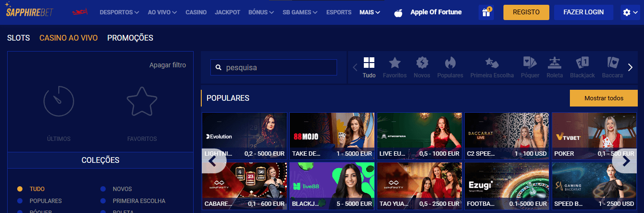Viewport: 644px width, 213px height.
Task: Open the SA Gaming Speed Baccarat thumbnail
Action: point(594,185)
